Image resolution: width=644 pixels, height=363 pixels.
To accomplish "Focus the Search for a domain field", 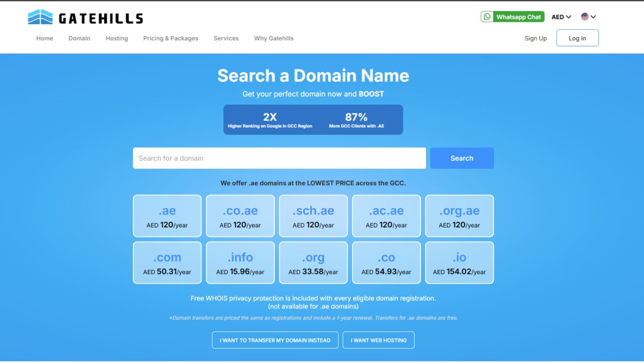I will point(279,158).
